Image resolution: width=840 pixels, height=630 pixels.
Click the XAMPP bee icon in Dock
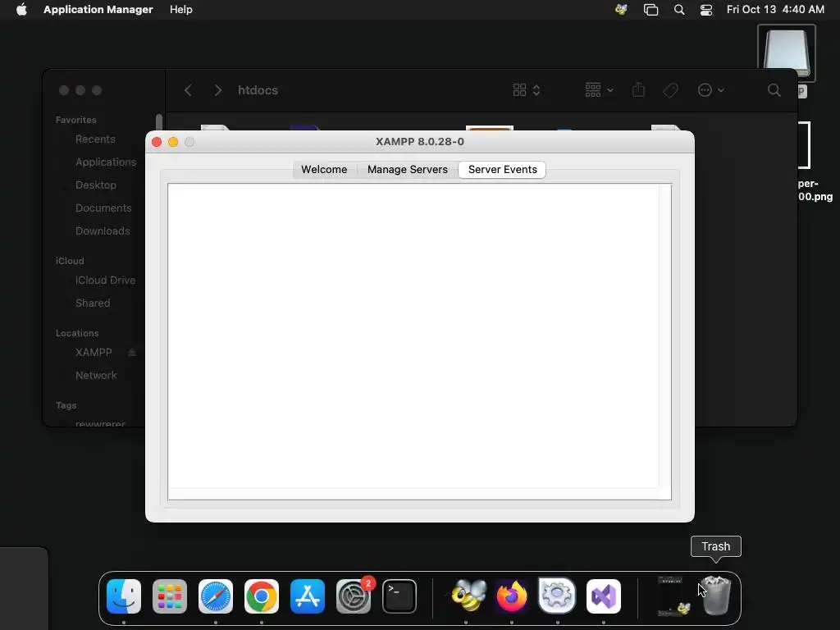(x=467, y=596)
